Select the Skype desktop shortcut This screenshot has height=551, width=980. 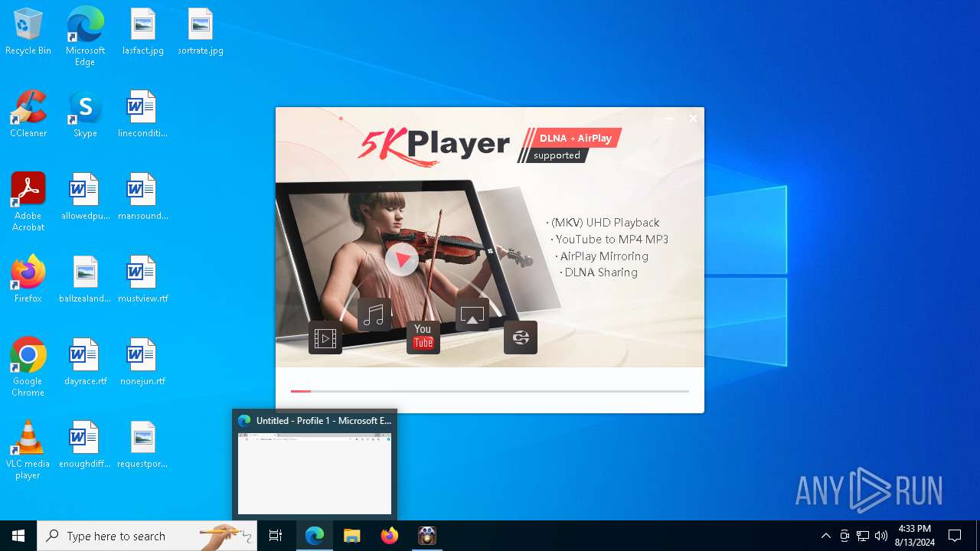(x=85, y=115)
